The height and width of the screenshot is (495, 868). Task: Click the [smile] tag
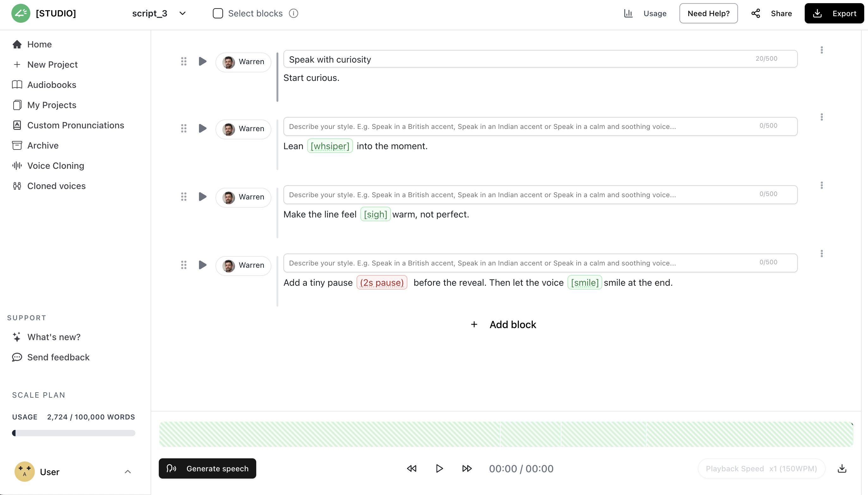click(585, 283)
